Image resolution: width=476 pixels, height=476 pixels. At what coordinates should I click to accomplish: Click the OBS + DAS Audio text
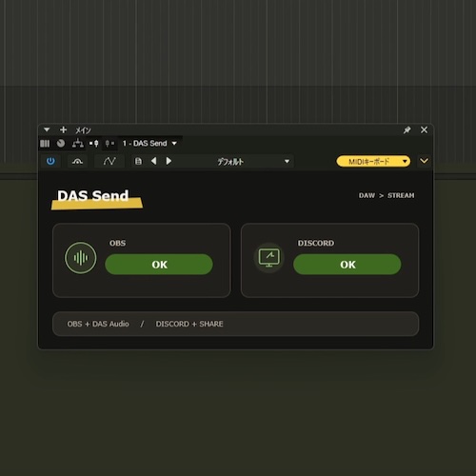tap(98, 324)
